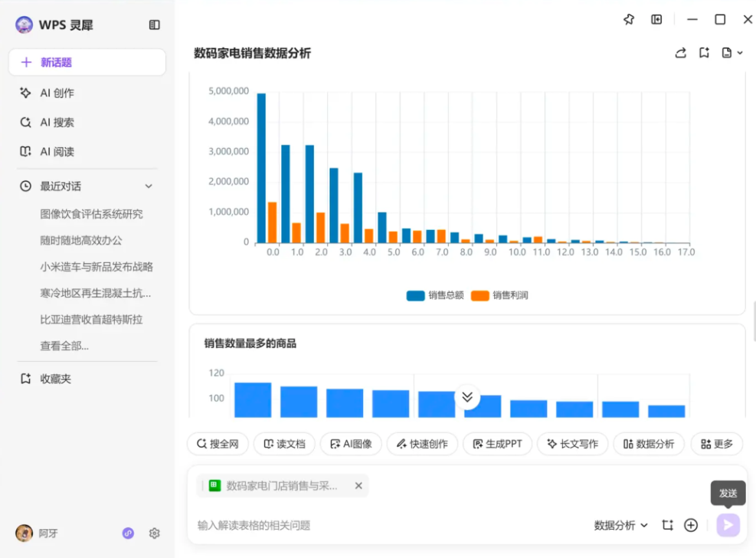Image resolution: width=756 pixels, height=558 pixels.
Task: Click the first bar in 销售数量最多的商品 chart
Action: click(x=253, y=400)
